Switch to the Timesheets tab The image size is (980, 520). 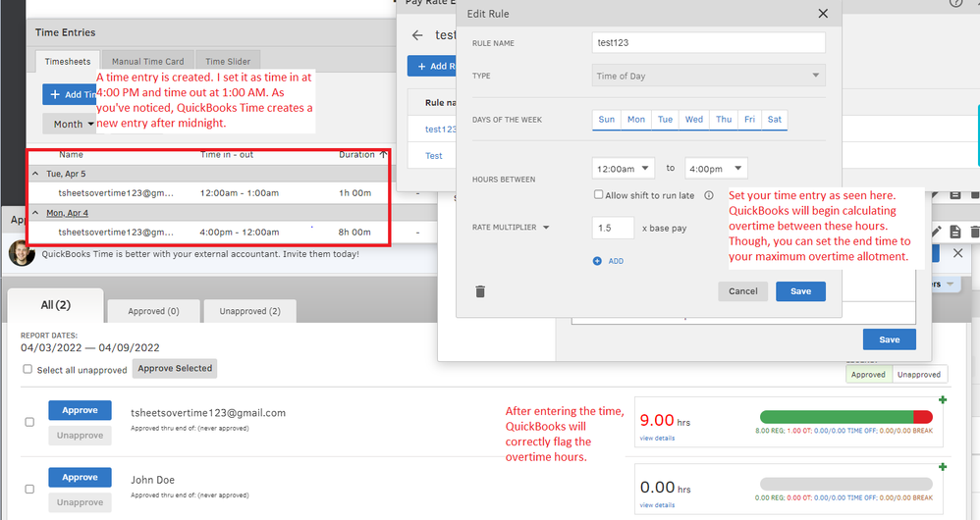pos(68,61)
